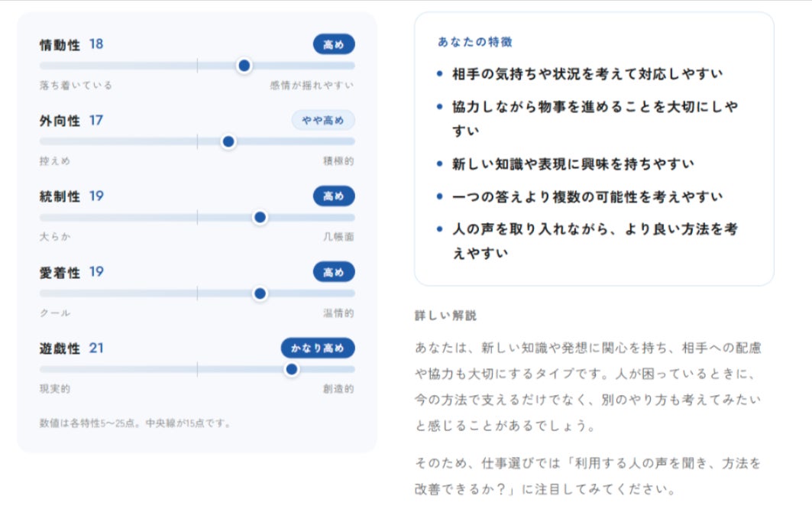Click the 積極的 scale label
This screenshot has height=525, width=812.
tap(338, 160)
